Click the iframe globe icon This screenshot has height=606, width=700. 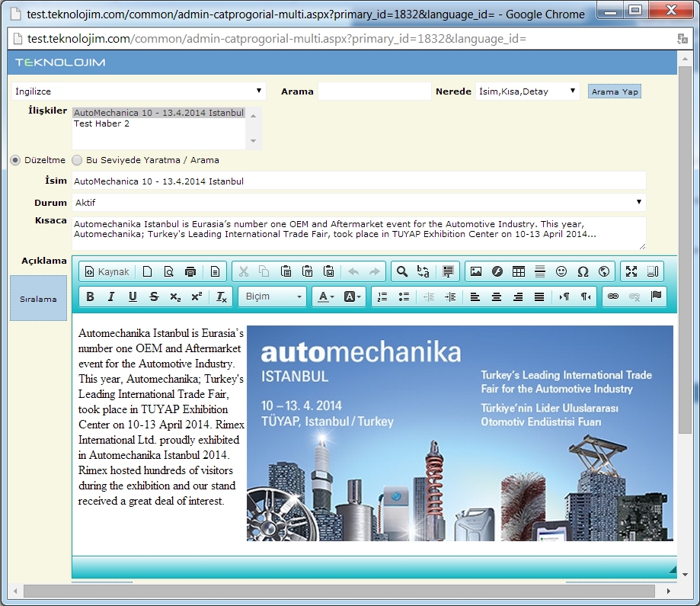click(604, 271)
